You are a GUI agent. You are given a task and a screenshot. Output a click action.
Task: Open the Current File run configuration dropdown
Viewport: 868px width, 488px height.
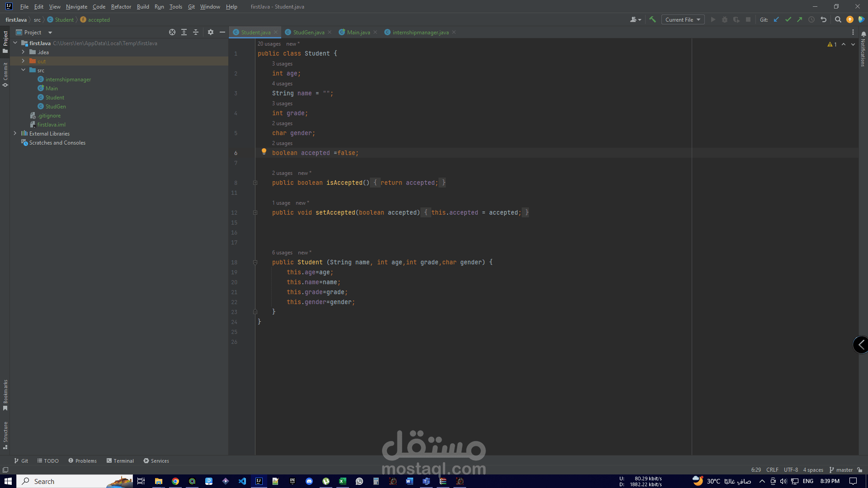click(683, 19)
